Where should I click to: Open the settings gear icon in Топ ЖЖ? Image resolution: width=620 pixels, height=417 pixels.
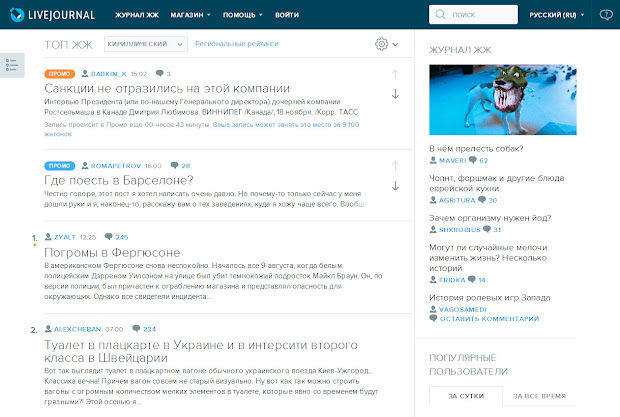coord(382,44)
